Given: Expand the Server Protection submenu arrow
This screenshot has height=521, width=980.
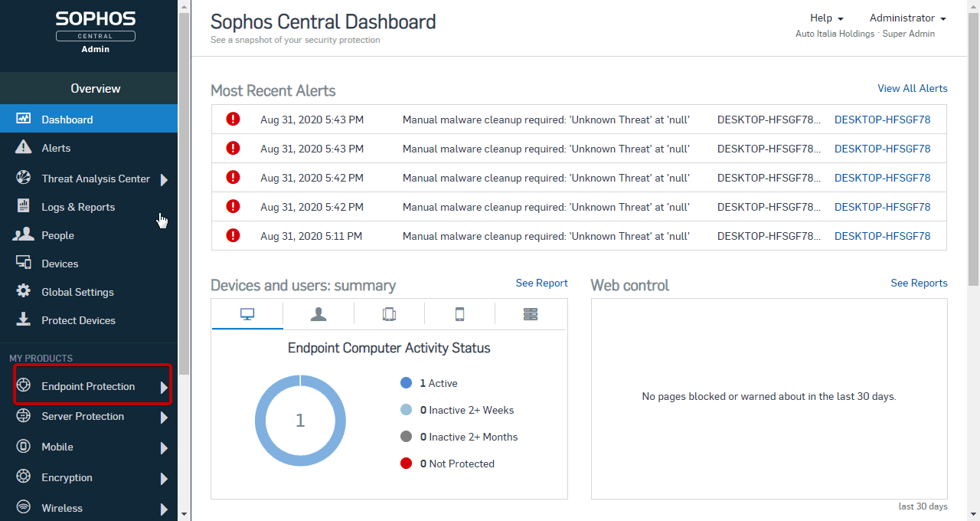Looking at the screenshot, I should click(164, 418).
